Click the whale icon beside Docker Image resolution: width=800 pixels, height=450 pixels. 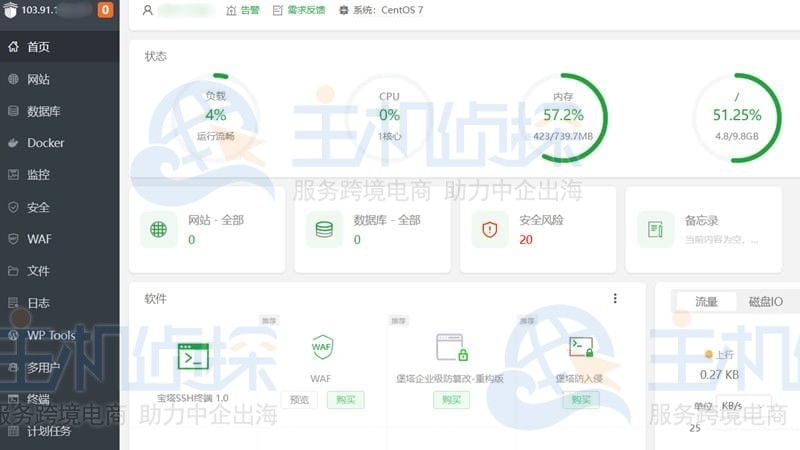coord(13,143)
